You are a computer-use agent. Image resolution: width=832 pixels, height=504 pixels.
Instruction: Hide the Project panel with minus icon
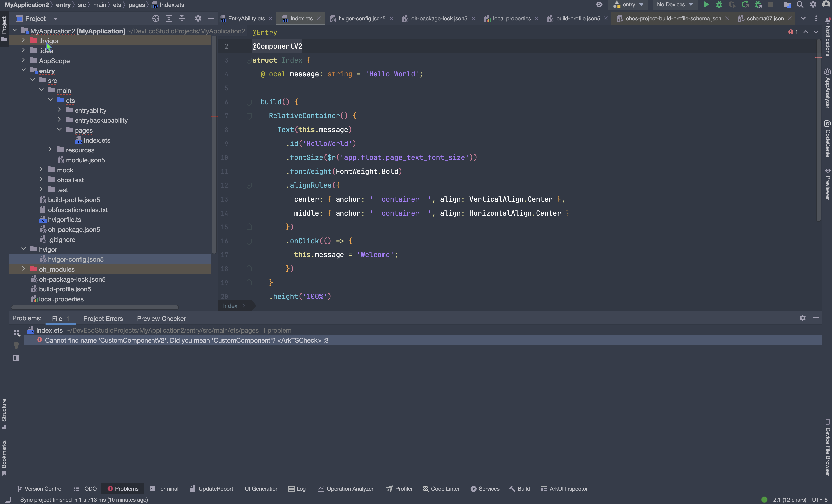click(x=211, y=19)
